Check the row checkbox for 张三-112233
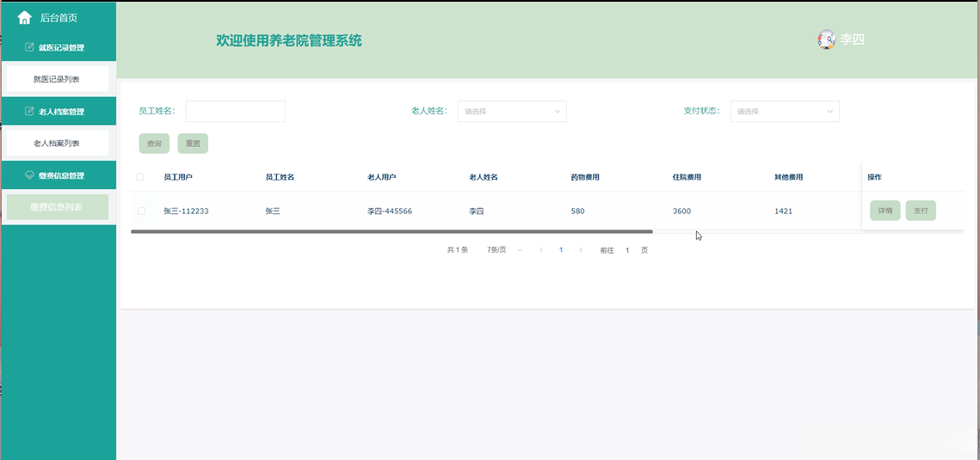The image size is (980, 460). [x=141, y=211]
